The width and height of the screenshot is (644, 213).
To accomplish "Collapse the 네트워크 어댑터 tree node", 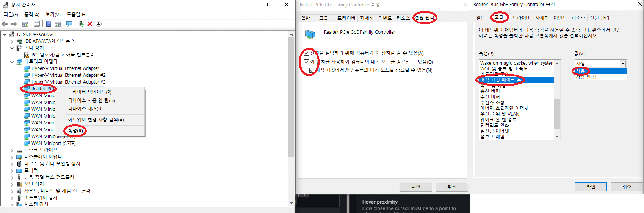I will point(12,62).
